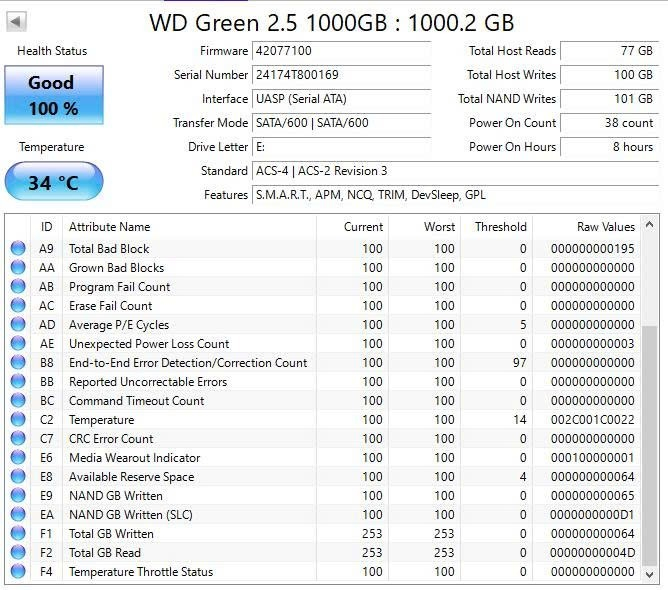668x590 pixels.
Task: Click the Health Status label
Action: tap(52, 51)
